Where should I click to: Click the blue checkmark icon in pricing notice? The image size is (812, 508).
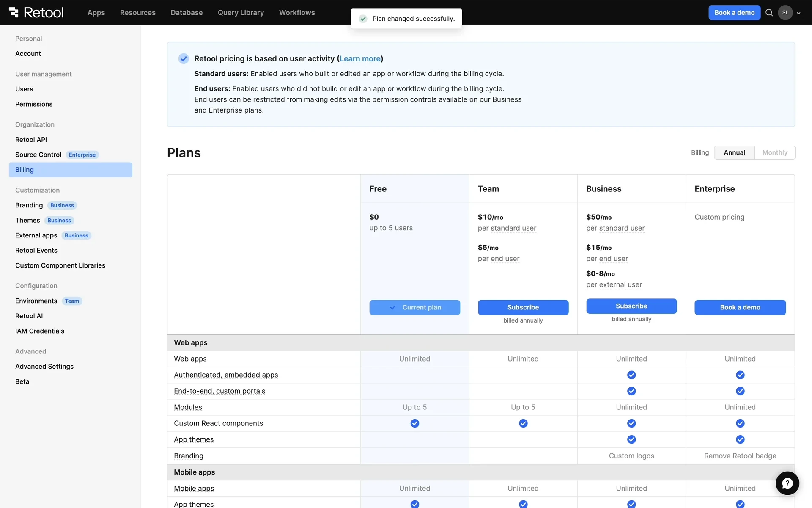pyautogui.click(x=183, y=58)
